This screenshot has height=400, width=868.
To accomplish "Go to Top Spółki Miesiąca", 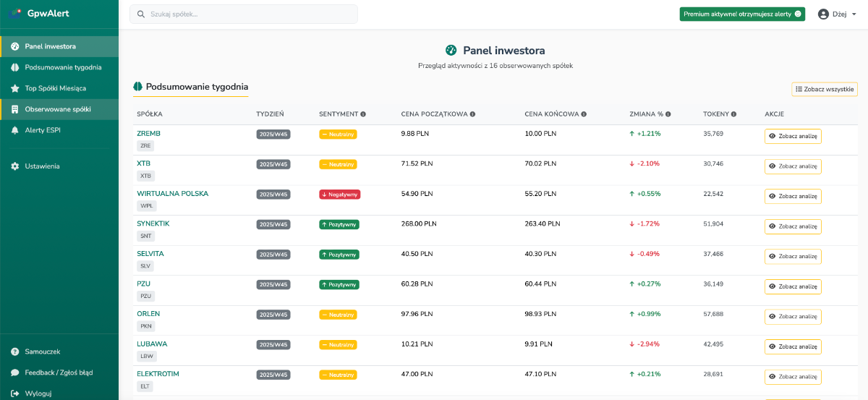I will click(55, 88).
